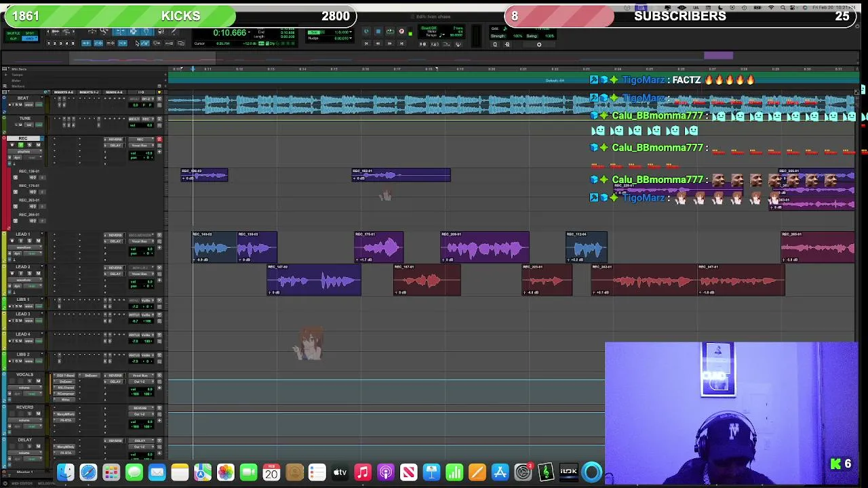Screen dimensions: 868x488
Task: Mute the REC track
Action: (38, 145)
